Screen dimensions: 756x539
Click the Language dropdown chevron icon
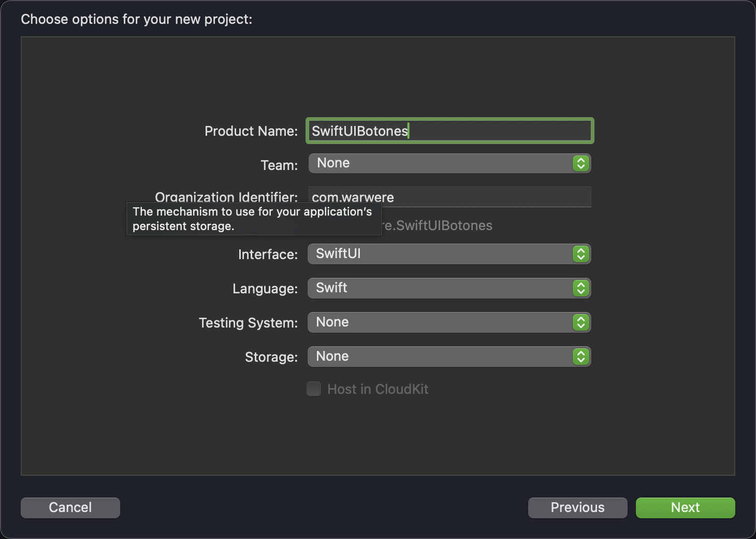(x=581, y=288)
